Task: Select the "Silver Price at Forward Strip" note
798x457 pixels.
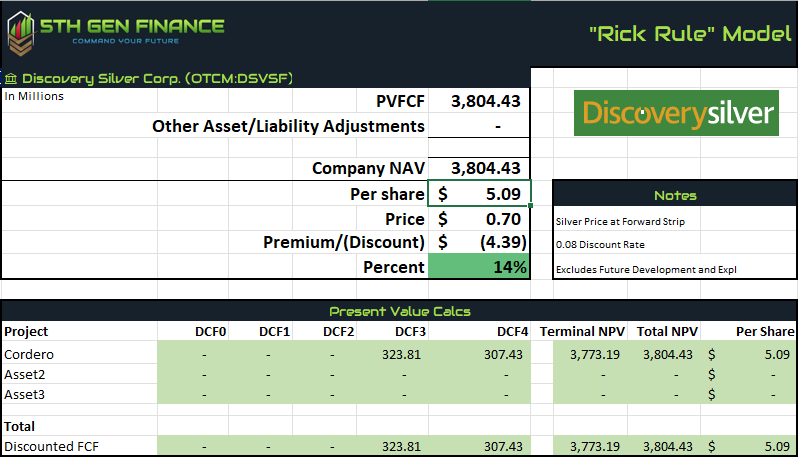Action: pyautogui.click(x=620, y=222)
